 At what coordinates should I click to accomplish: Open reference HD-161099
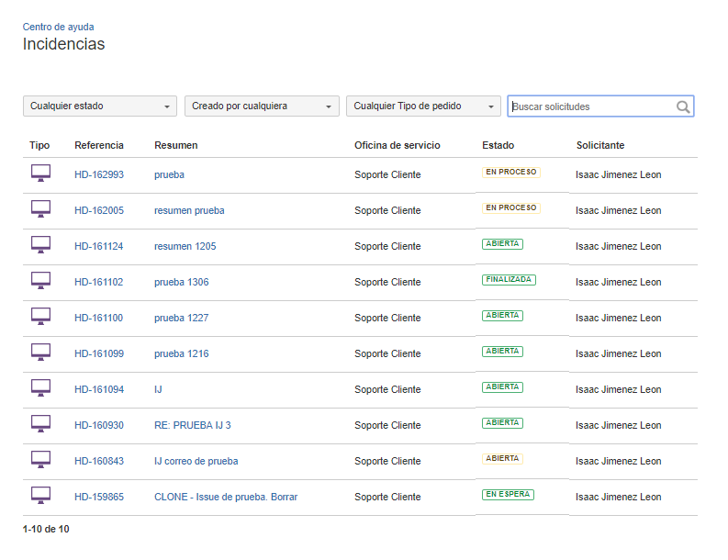(99, 353)
